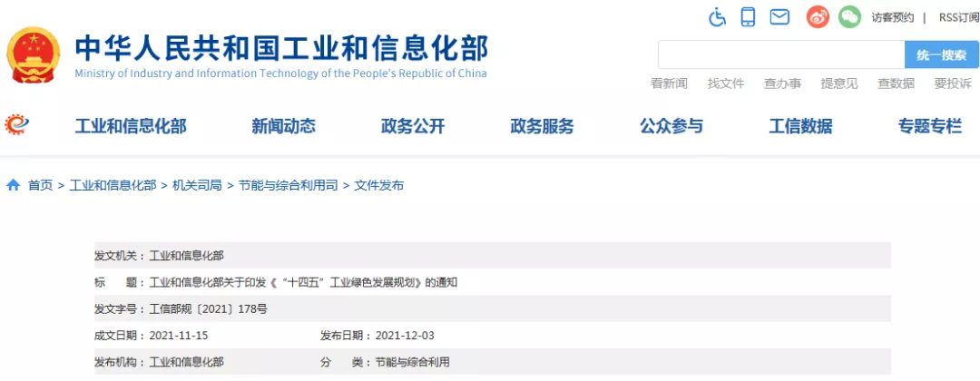The width and height of the screenshot is (980, 381).
Task: Go to 首页 in breadcrumb
Action: click(x=41, y=185)
